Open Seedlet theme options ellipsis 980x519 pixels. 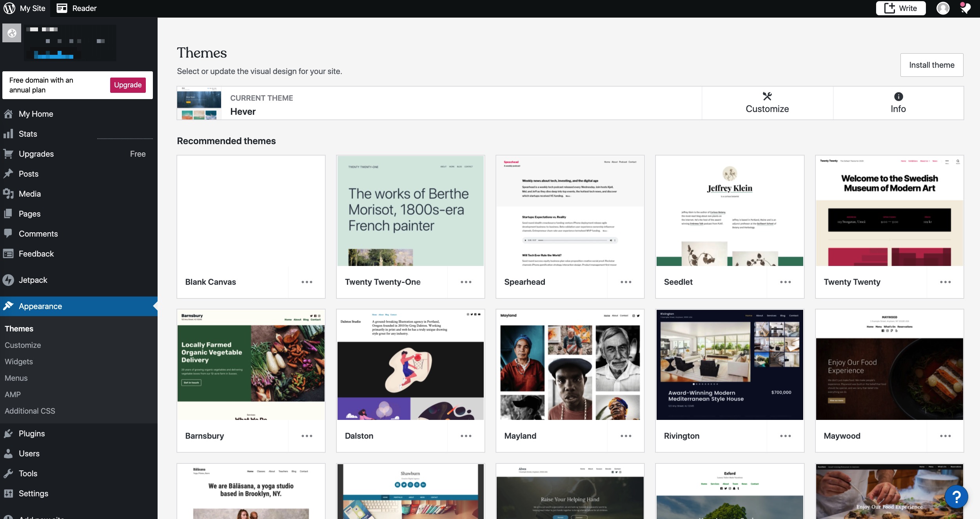click(x=786, y=282)
